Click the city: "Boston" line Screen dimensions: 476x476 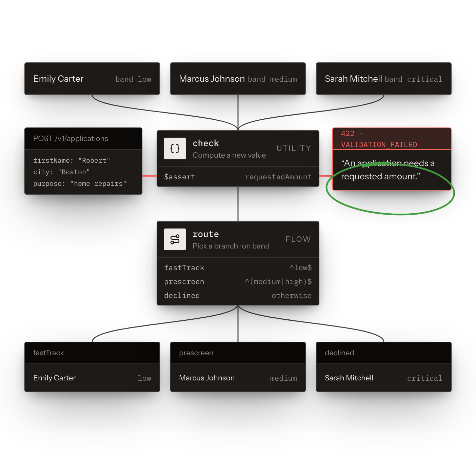[x=61, y=172]
